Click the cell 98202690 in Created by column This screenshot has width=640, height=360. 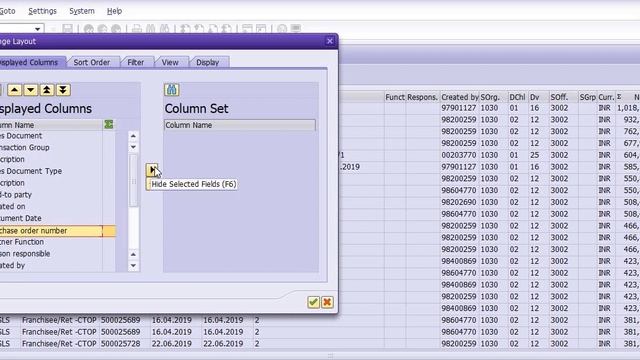click(x=459, y=202)
